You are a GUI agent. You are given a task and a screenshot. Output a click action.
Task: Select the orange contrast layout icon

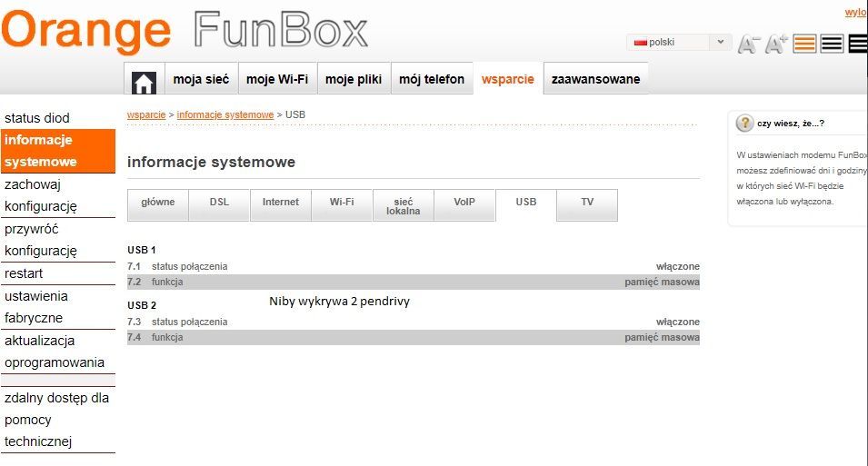[804, 44]
